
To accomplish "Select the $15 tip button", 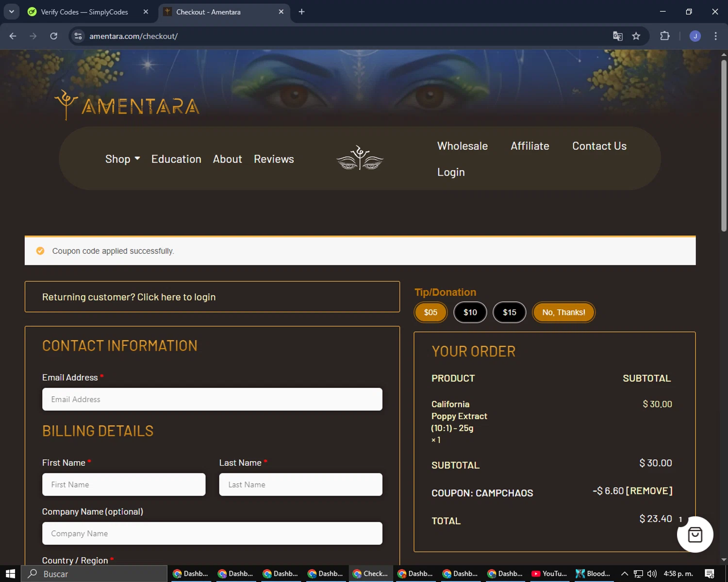I will [x=509, y=312].
